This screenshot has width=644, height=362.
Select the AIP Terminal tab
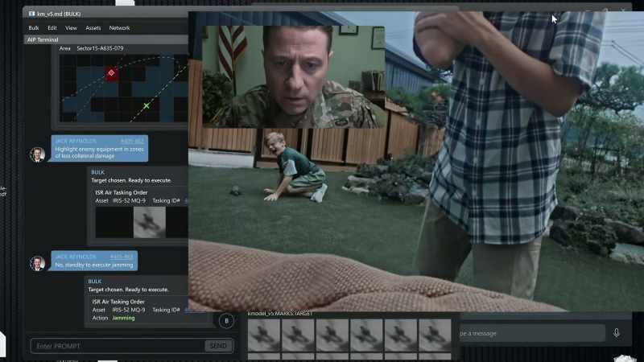(43, 39)
